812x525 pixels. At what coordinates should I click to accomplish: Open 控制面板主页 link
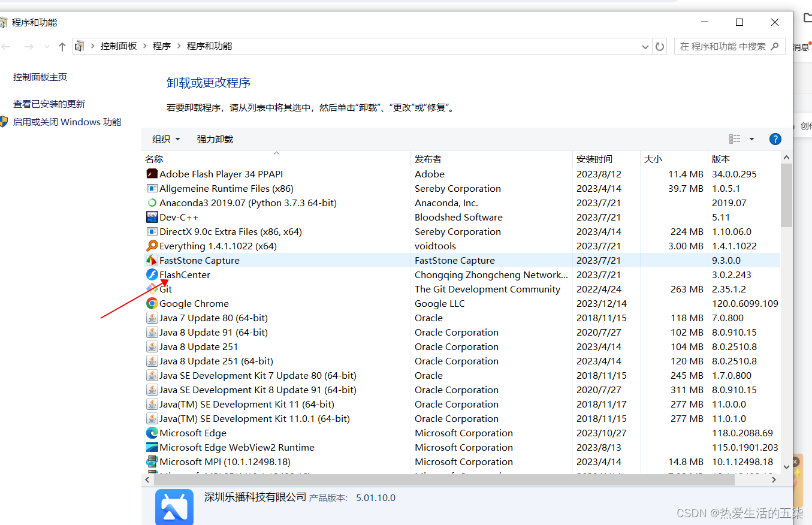40,77
